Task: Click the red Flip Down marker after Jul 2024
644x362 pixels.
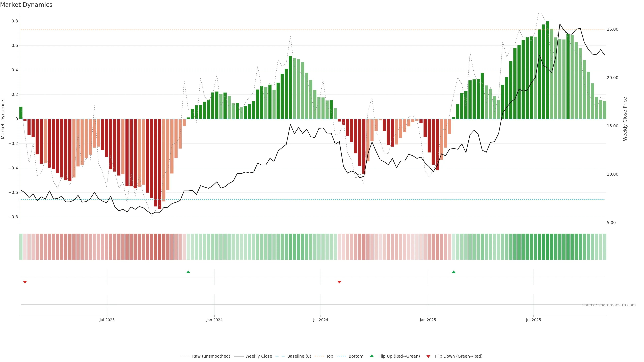Action: 339,282
